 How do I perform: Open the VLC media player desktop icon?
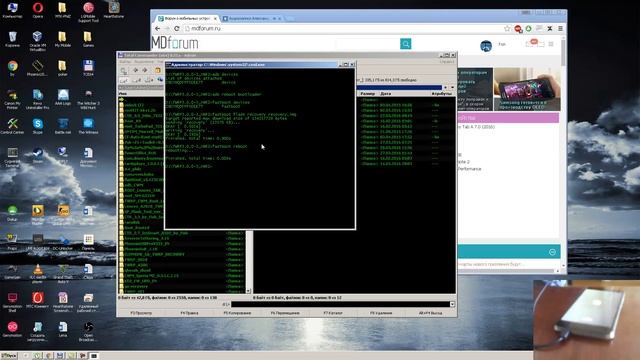tap(38, 273)
